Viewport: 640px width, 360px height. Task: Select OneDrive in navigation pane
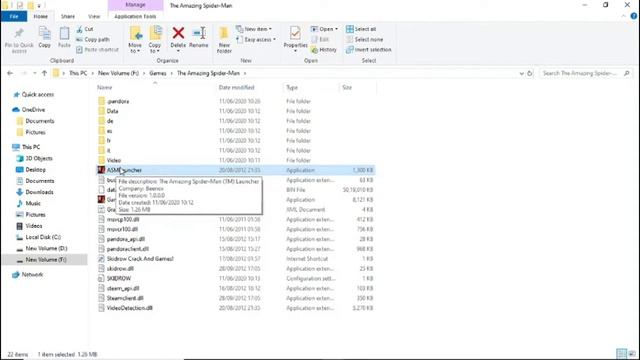pos(33,110)
